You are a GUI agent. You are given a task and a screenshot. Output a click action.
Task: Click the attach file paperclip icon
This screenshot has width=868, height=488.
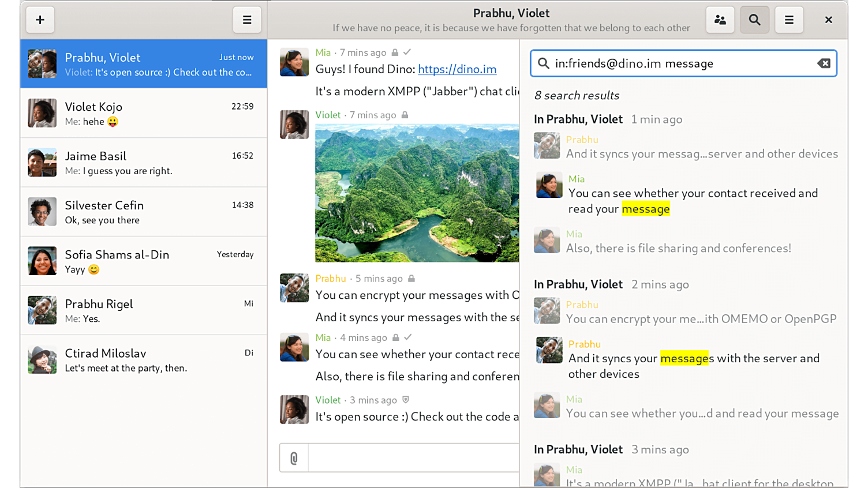(x=294, y=458)
